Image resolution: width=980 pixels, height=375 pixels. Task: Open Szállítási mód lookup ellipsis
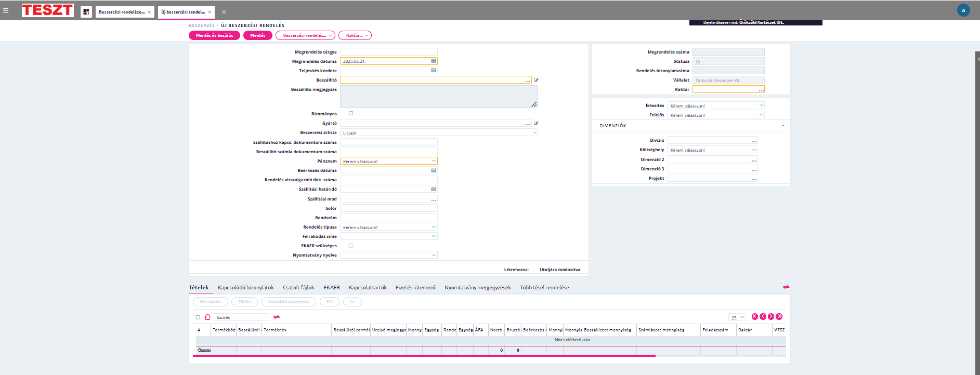[434, 199]
